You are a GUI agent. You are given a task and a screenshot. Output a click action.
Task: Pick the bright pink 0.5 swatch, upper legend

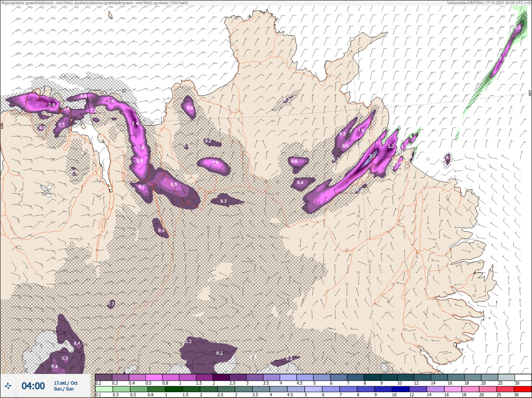(x=154, y=377)
